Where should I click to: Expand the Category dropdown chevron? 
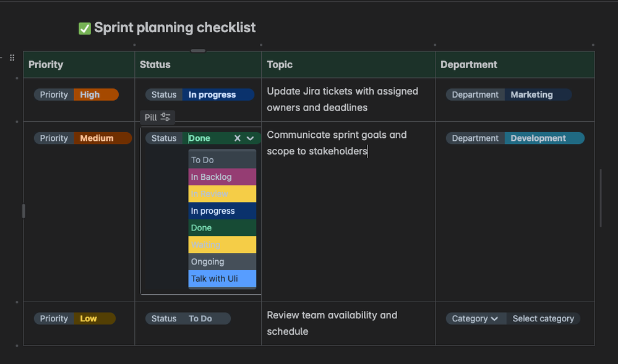[x=494, y=319]
